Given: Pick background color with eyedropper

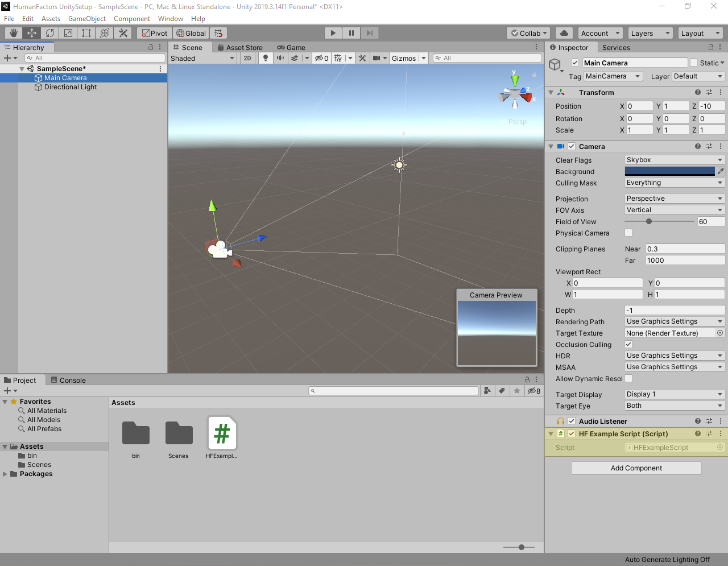Looking at the screenshot, I should click(721, 171).
